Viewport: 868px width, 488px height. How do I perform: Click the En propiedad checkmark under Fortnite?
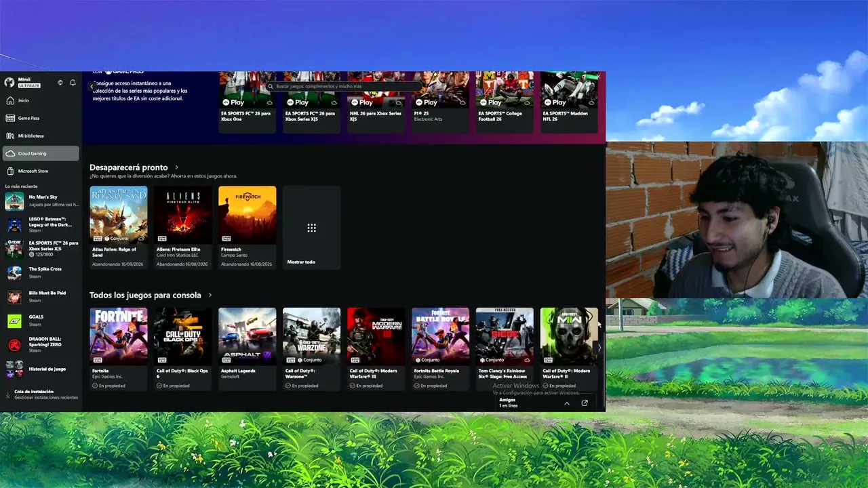tap(95, 386)
